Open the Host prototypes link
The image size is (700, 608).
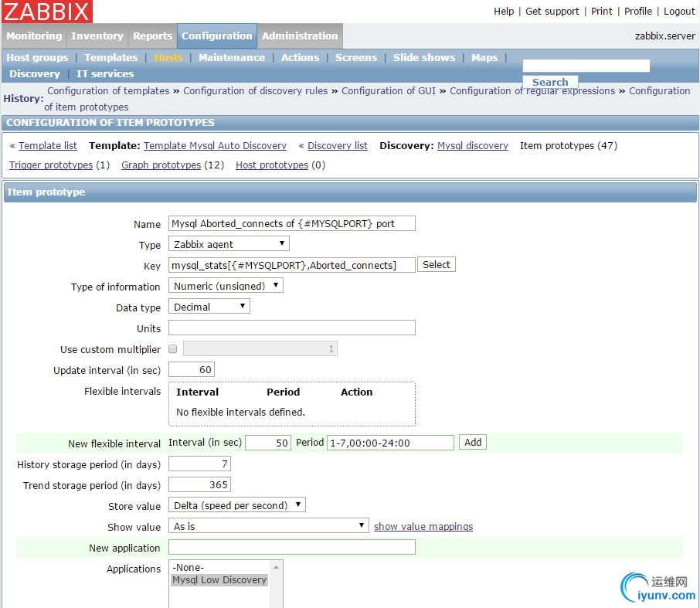[272, 165]
